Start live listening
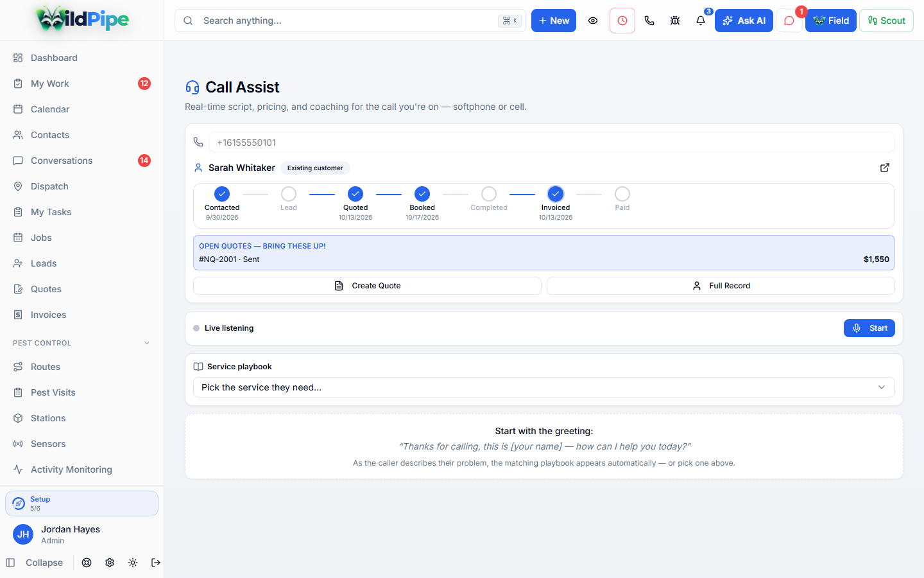The width and height of the screenshot is (924, 578). tap(869, 328)
